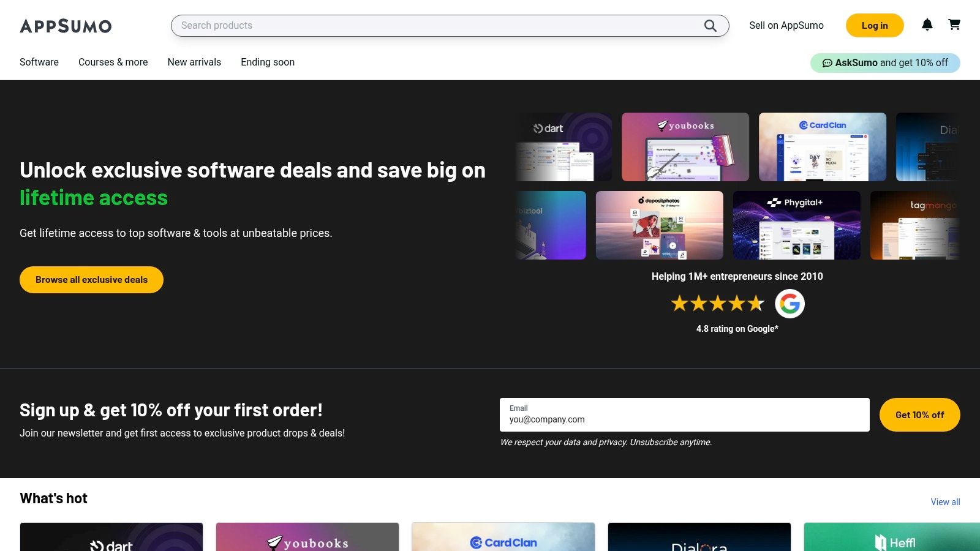Click the lifetime access green heading
Screen dimensions: 980x551
click(94, 198)
